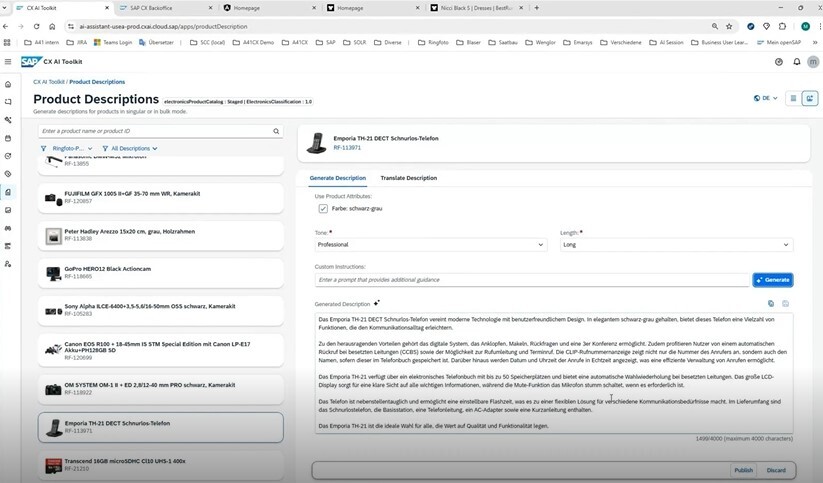Reload the page with browser refresh button
This screenshot has width=823, height=483.
[36, 26]
